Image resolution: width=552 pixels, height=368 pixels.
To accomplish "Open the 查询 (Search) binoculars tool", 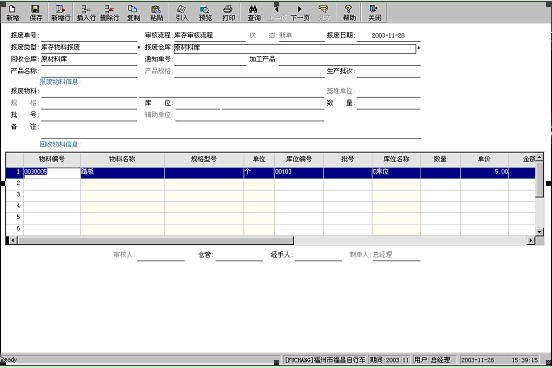I will coord(254,13).
